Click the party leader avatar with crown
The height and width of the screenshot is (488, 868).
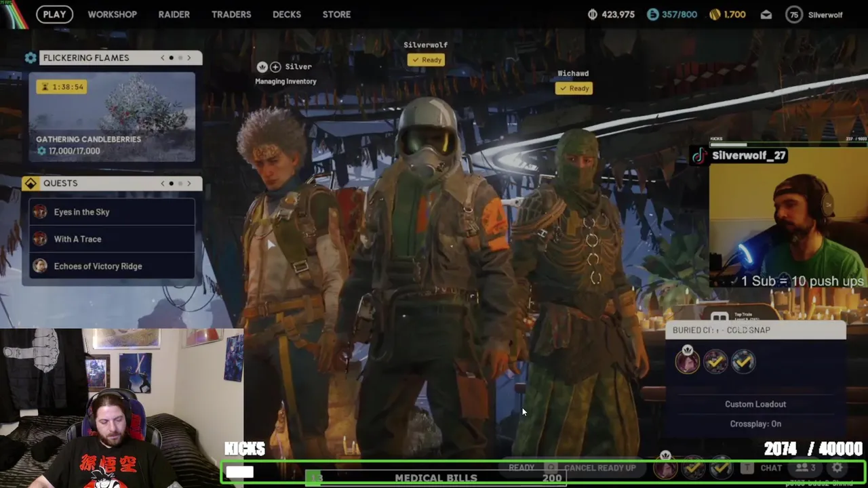[687, 361]
